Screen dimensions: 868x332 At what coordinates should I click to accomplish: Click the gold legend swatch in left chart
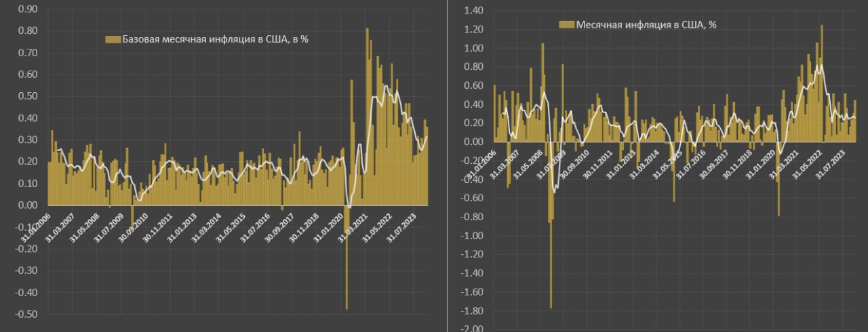[x=113, y=39]
